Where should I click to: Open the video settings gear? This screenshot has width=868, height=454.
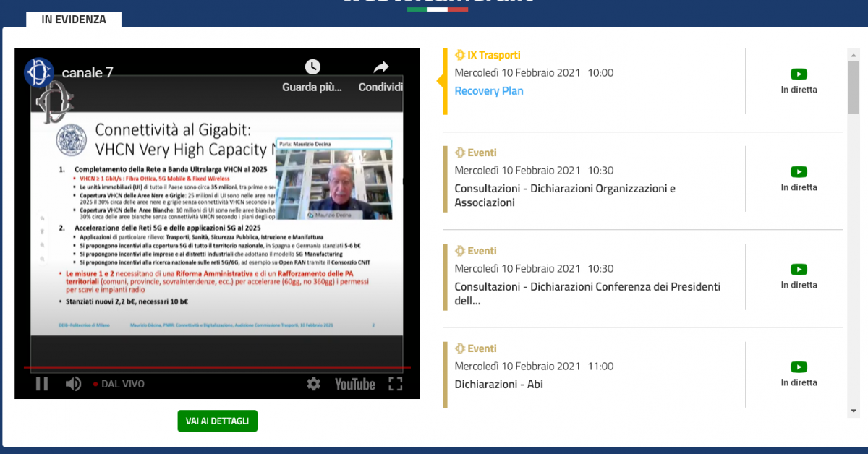point(313,384)
